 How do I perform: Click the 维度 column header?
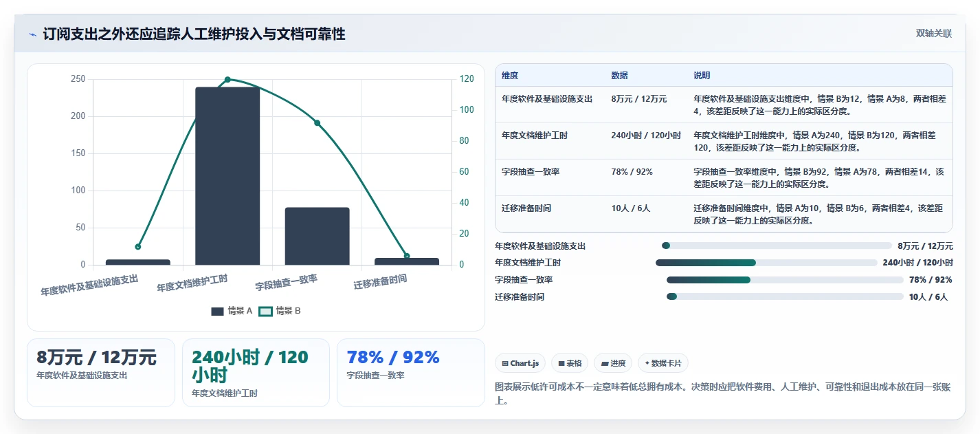[x=510, y=76]
